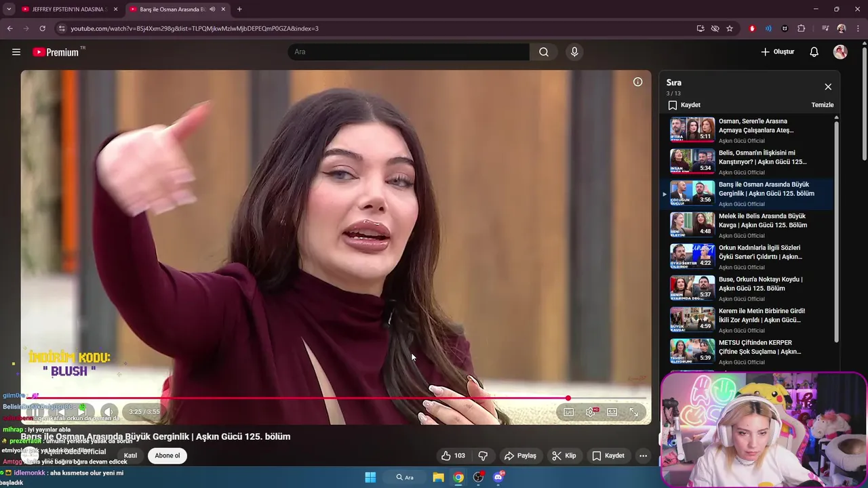Play 'Osman, Seren'le Arasına Açmaya' queue video

[747, 130]
